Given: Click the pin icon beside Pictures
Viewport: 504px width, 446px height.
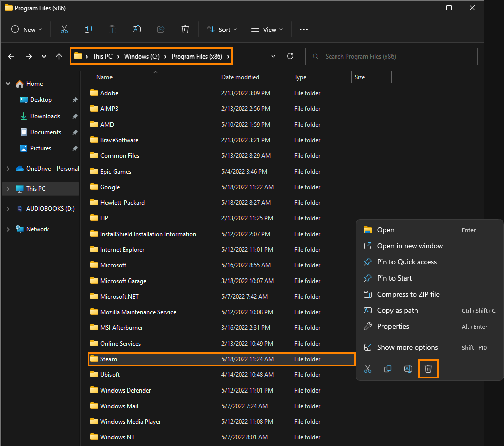Looking at the screenshot, I should point(75,148).
